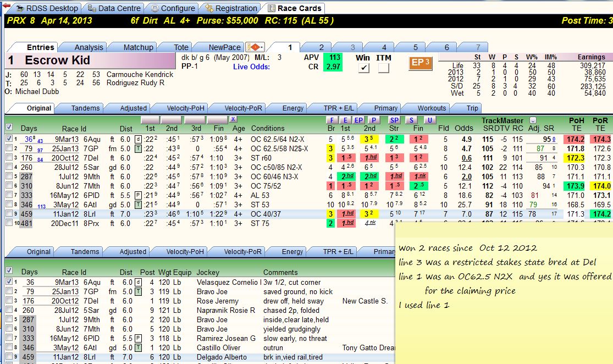Click the PoR TE column header

(600, 124)
